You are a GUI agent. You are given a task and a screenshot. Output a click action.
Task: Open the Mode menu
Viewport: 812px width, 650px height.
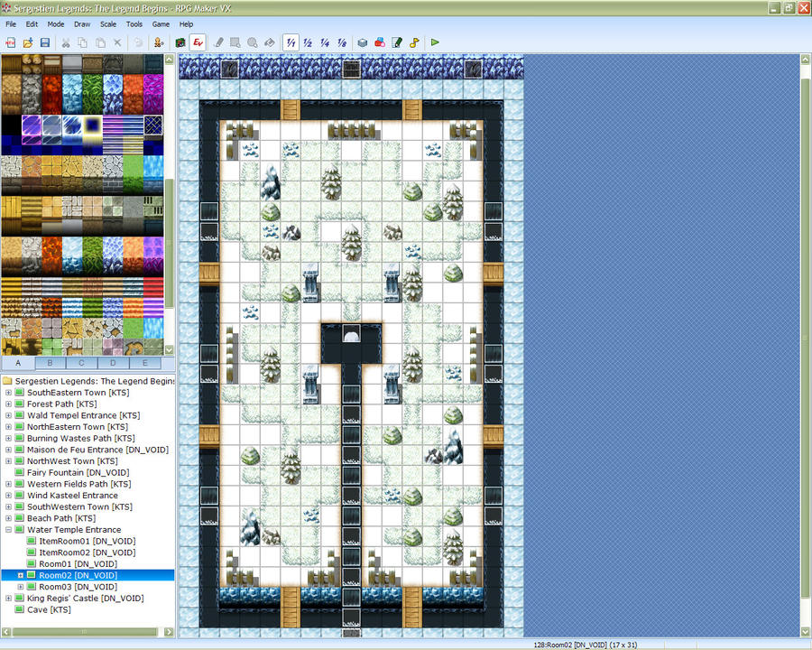[56, 24]
